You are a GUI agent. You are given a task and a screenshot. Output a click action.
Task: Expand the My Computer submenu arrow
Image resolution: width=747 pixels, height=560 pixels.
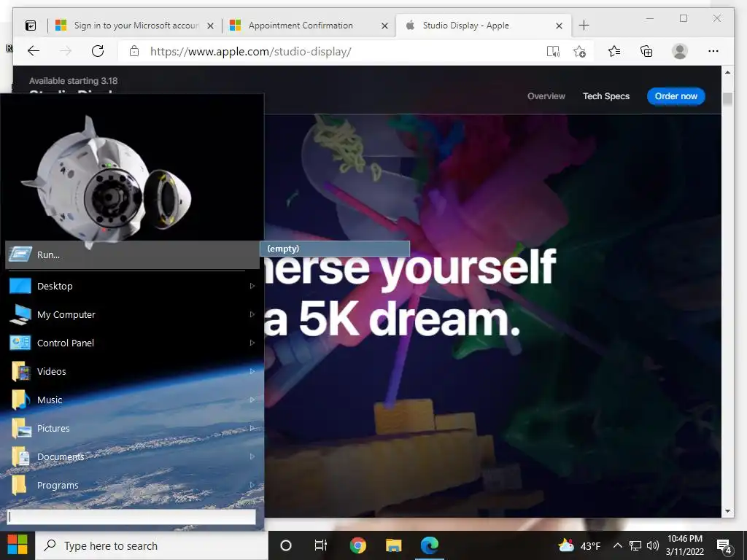coord(252,315)
